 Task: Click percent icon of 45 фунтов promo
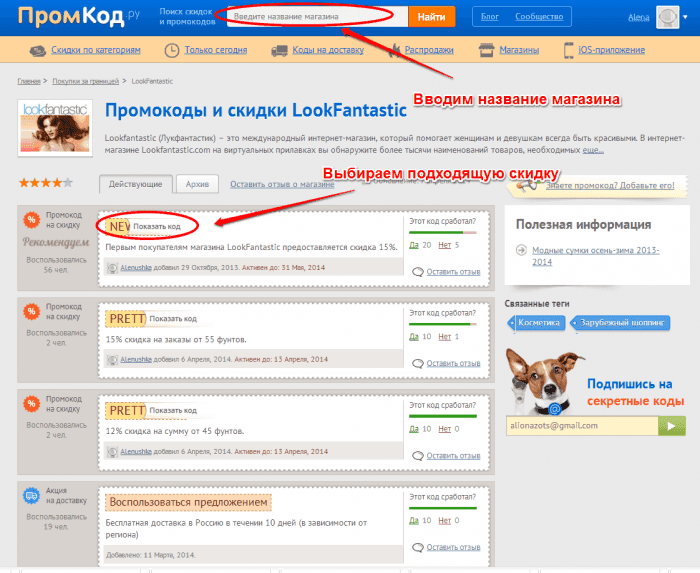(31, 403)
